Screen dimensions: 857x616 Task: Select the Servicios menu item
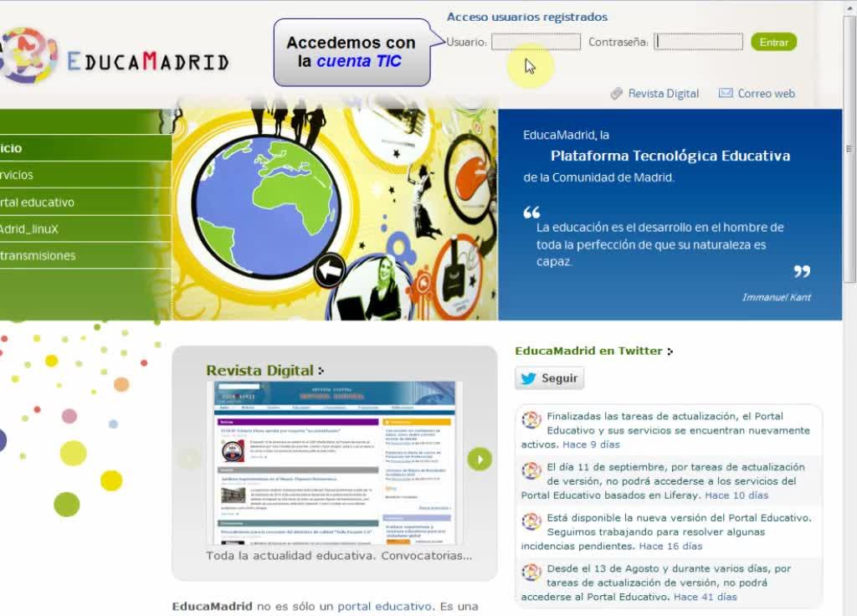point(86,175)
